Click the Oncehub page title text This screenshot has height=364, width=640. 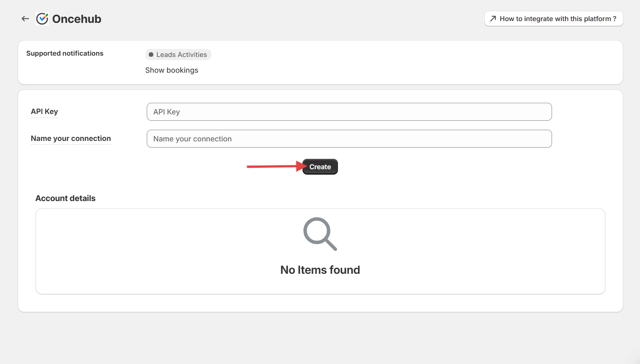[x=77, y=19]
